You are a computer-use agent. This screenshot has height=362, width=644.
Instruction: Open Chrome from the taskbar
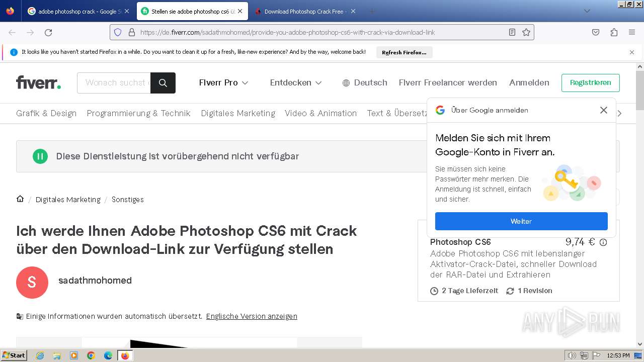(91, 355)
